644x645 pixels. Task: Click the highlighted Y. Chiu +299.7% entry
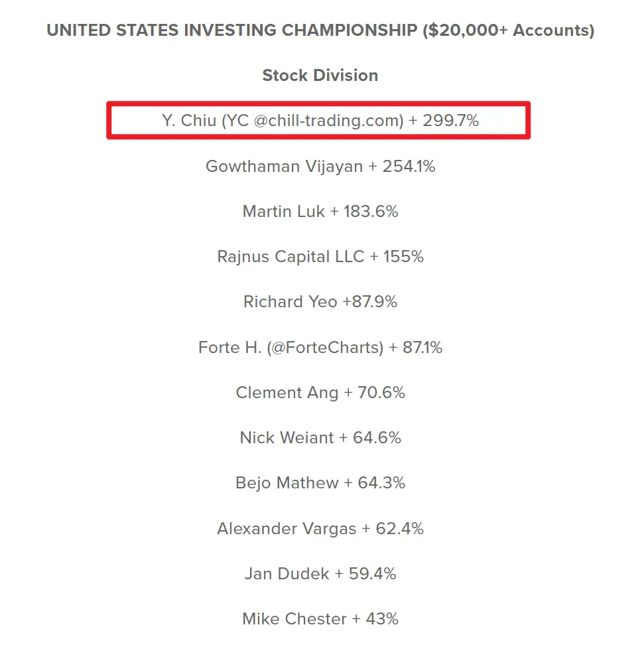tap(320, 121)
